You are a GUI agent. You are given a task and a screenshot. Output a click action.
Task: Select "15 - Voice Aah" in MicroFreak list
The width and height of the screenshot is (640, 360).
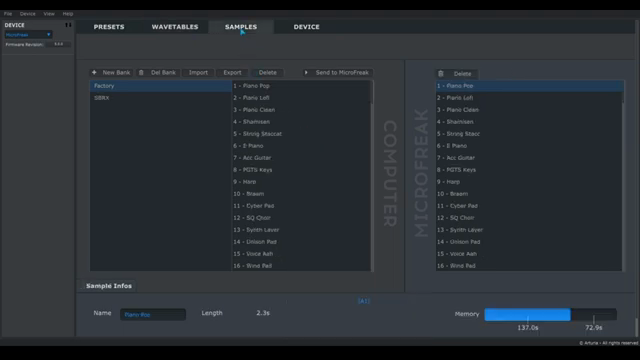[x=529, y=254]
